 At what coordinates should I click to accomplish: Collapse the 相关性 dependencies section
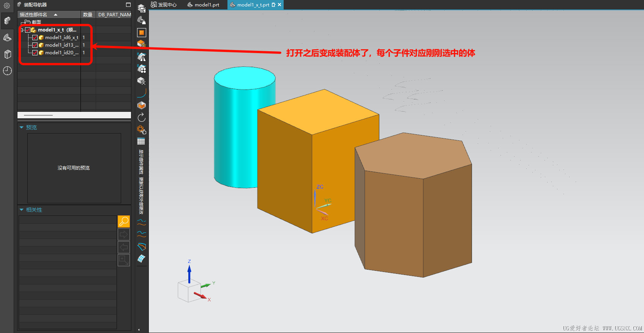pyautogui.click(x=22, y=210)
